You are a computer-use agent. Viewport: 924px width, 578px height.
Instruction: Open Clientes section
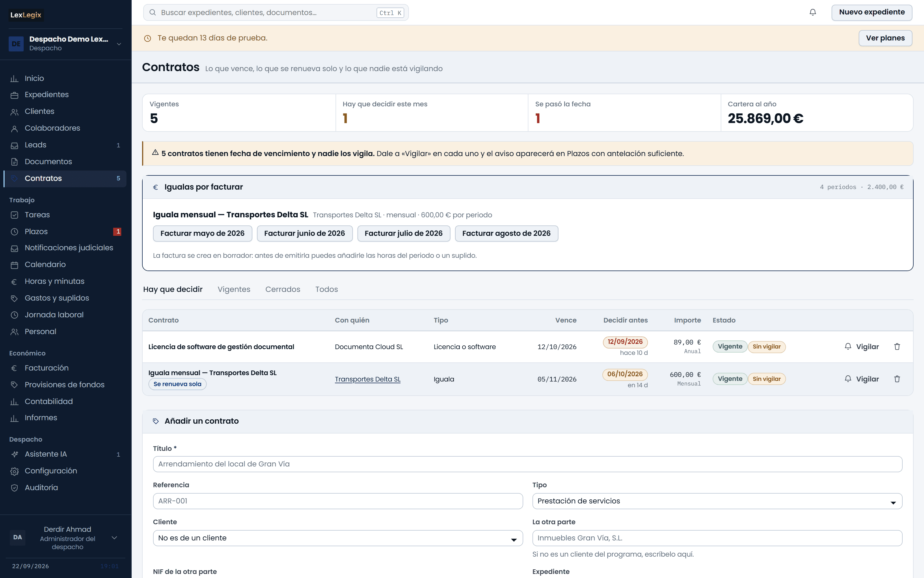pyautogui.click(x=65, y=112)
